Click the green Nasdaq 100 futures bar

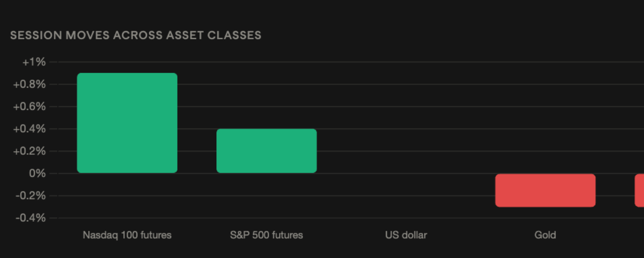coord(127,123)
